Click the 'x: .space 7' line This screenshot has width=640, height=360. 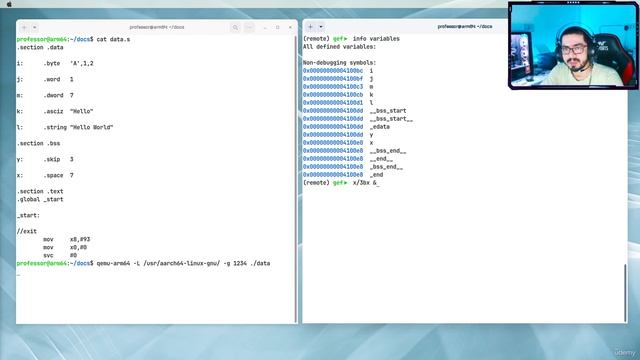[x=45, y=175]
